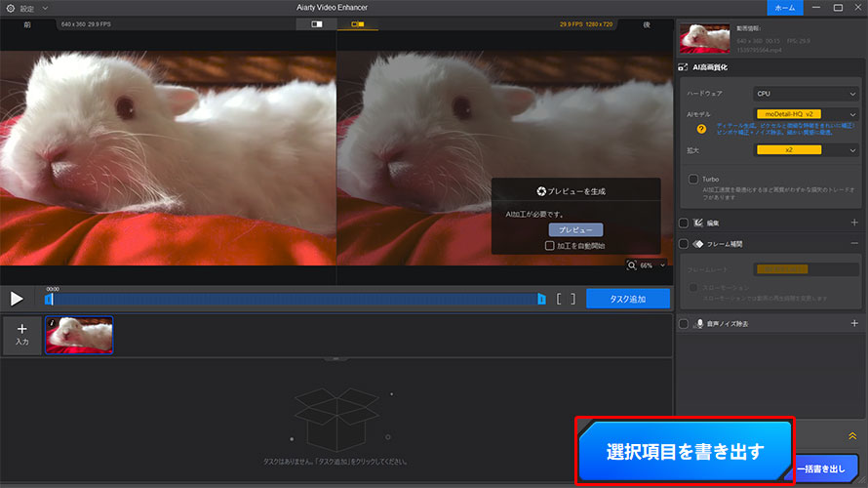The height and width of the screenshot is (488, 868).
Task: Click the timeline start handle
Action: pyautogui.click(x=49, y=299)
